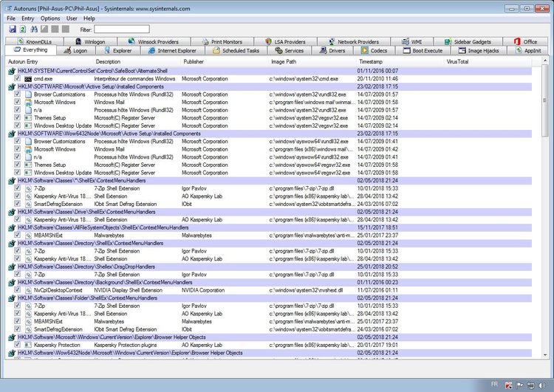
Task: Switch to the Scheduled Tasks tab
Action: pos(236,50)
